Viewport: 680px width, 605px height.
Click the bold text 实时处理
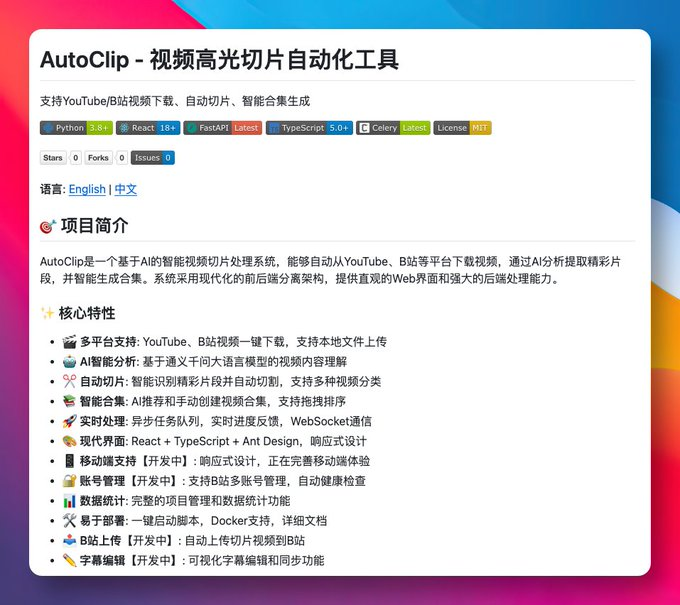click(x=102, y=422)
